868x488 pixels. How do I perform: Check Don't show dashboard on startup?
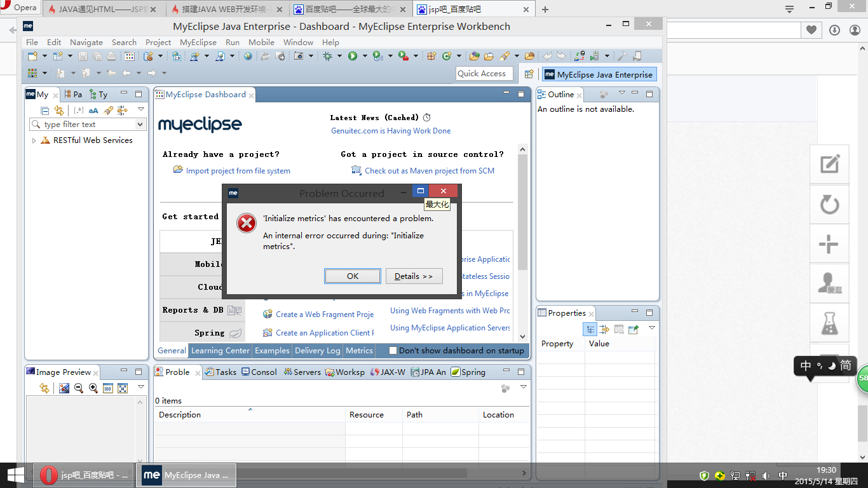[393, 350]
